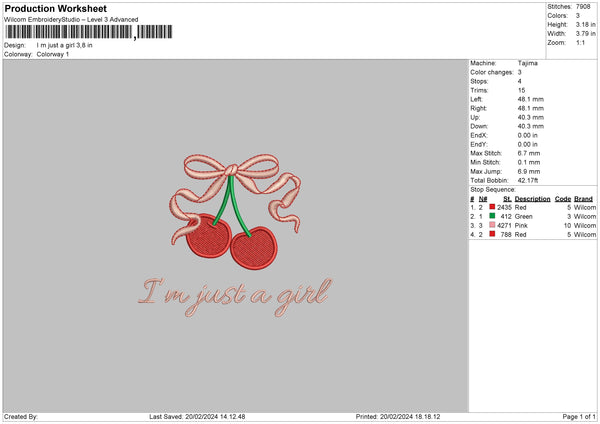Click the right cherry in the design

[254, 248]
